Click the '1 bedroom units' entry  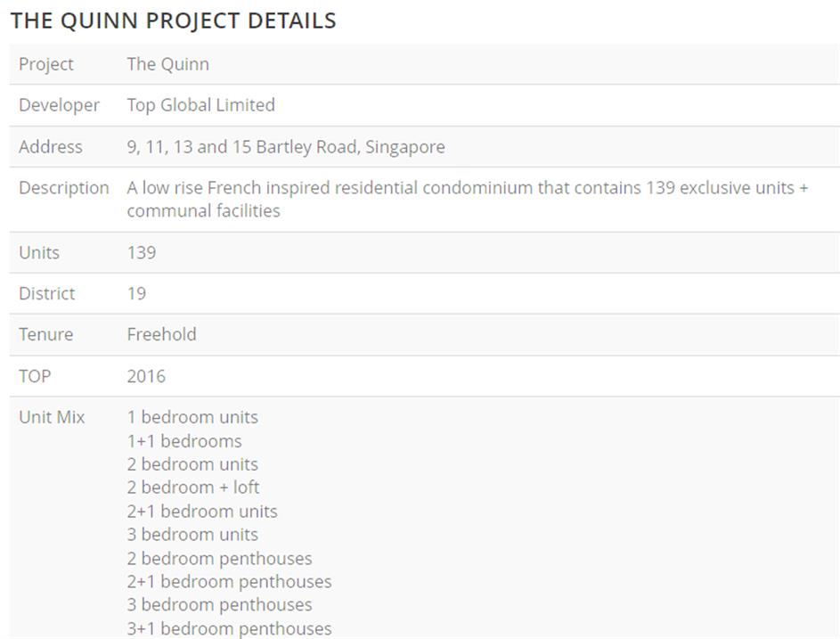click(x=192, y=417)
